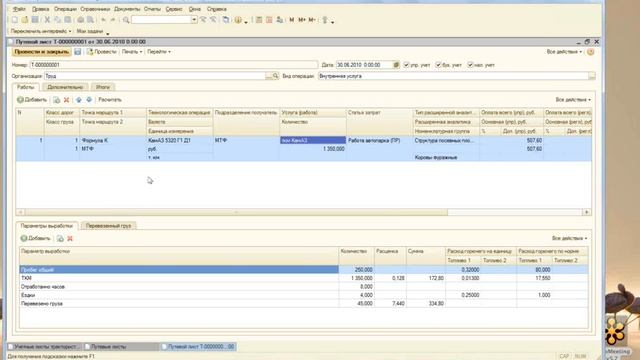Open the Документы menu

[127, 9]
